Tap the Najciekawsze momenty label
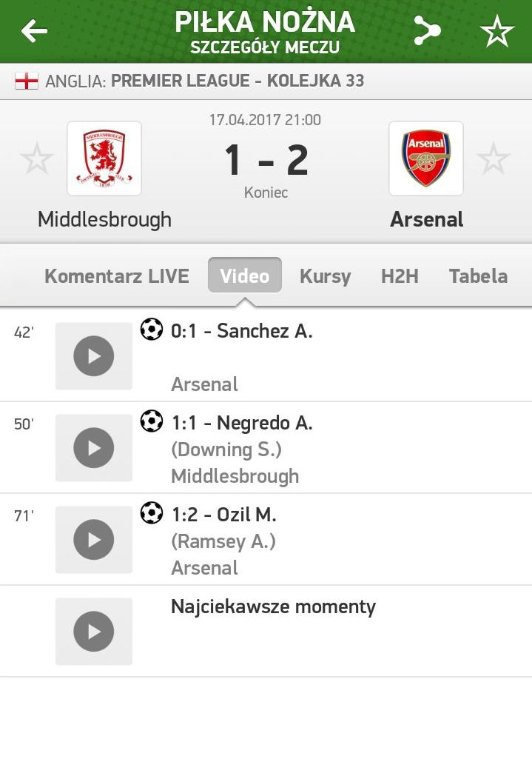Image resolution: width=532 pixels, height=762 pixels. [x=273, y=607]
